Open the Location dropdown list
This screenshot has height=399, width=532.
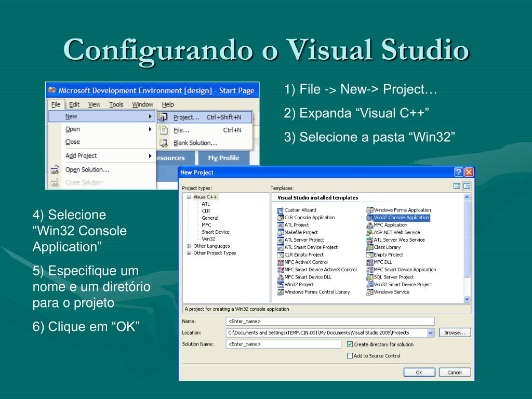point(430,333)
